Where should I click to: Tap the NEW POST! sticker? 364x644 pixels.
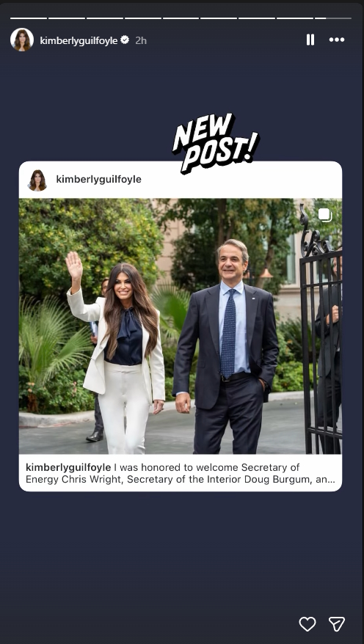tap(215, 144)
